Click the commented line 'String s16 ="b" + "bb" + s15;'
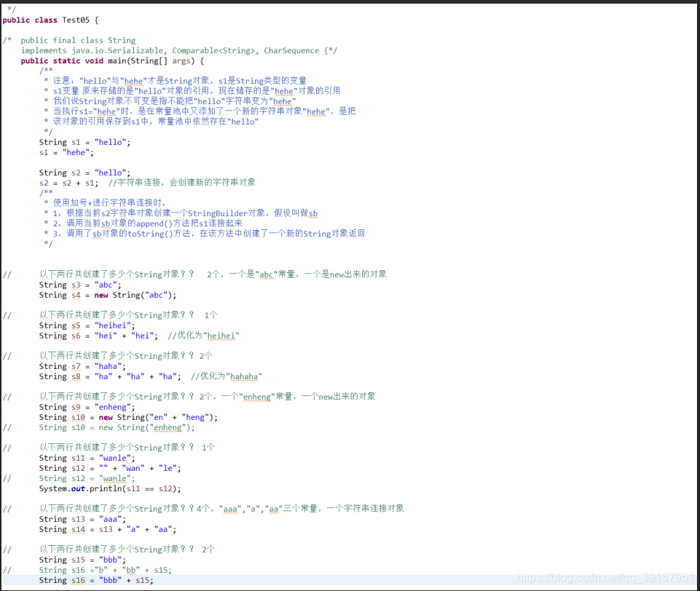The width and height of the screenshot is (700, 591). (x=105, y=570)
